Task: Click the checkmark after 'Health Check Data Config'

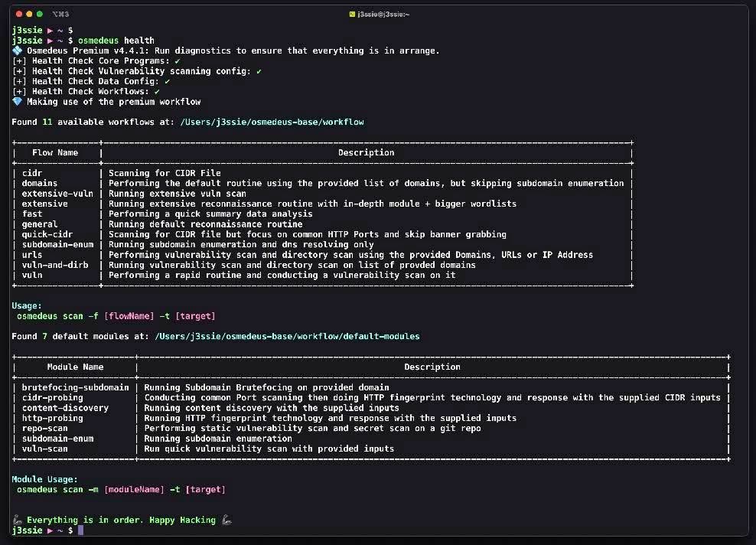Action: pyautogui.click(x=167, y=81)
